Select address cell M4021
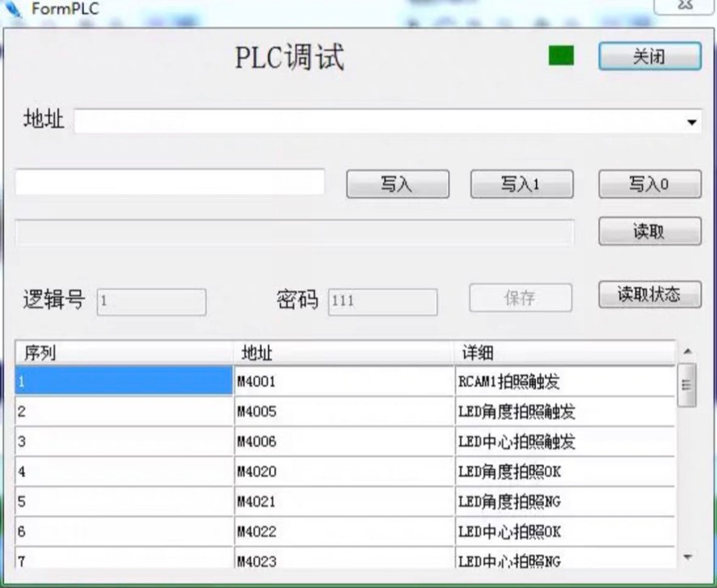Image resolution: width=717 pixels, height=588 pixels. [x=344, y=502]
